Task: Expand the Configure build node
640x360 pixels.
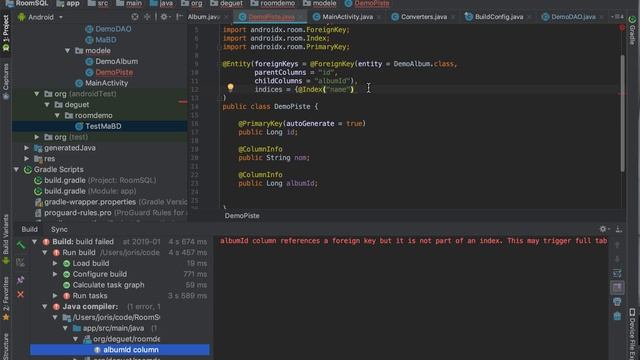Action: [55, 274]
